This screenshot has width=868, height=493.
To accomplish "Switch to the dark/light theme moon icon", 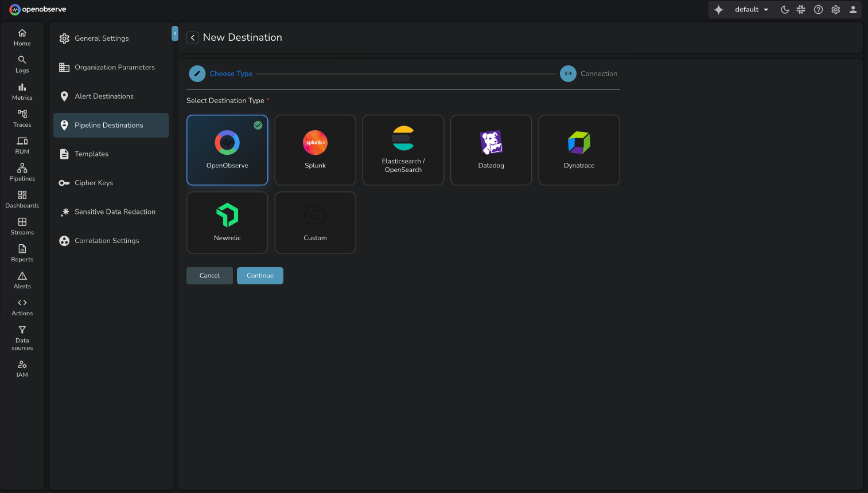I will [x=785, y=9].
